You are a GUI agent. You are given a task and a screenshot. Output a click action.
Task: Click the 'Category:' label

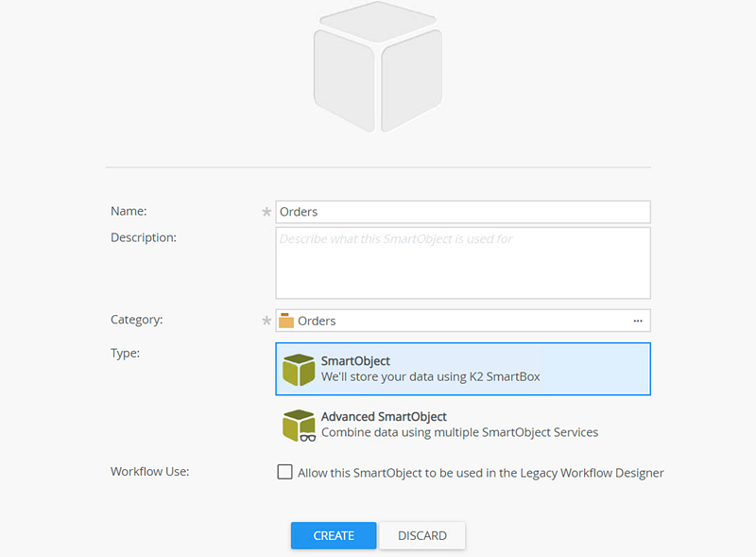[x=137, y=320]
